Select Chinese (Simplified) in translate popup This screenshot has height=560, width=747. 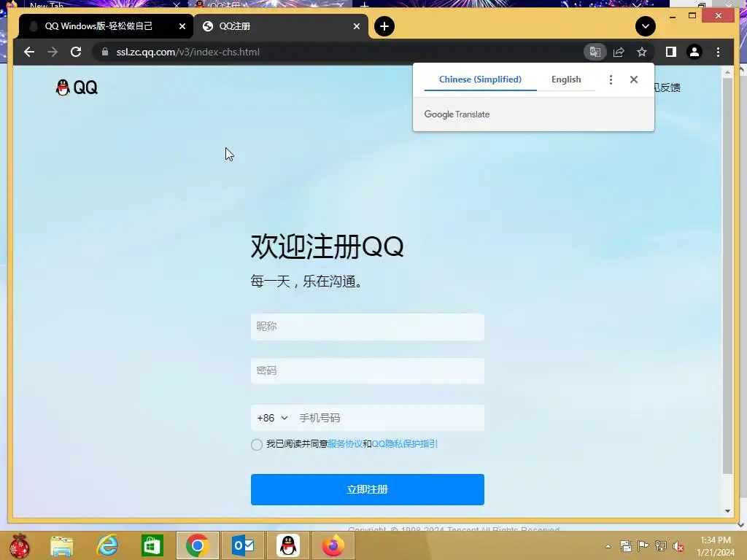tap(480, 79)
